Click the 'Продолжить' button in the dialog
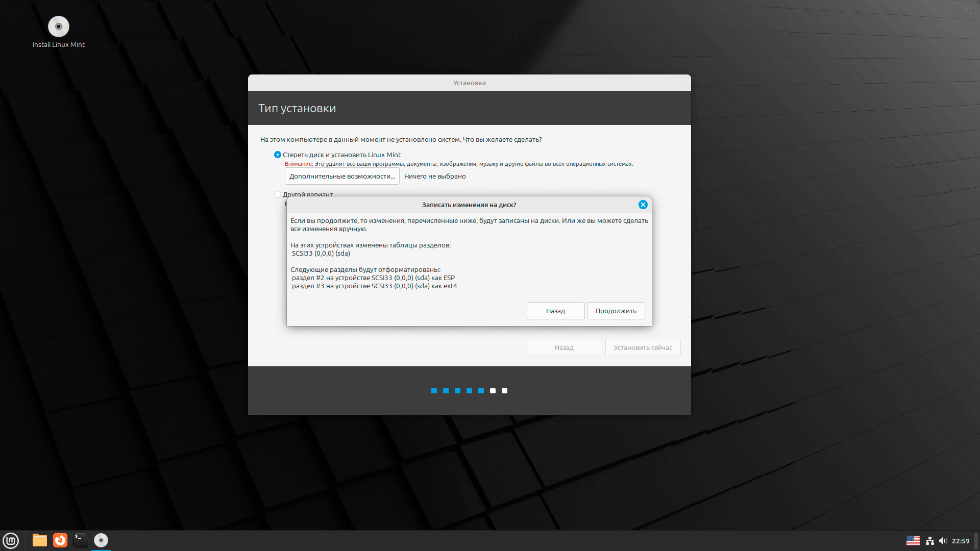 pyautogui.click(x=616, y=311)
